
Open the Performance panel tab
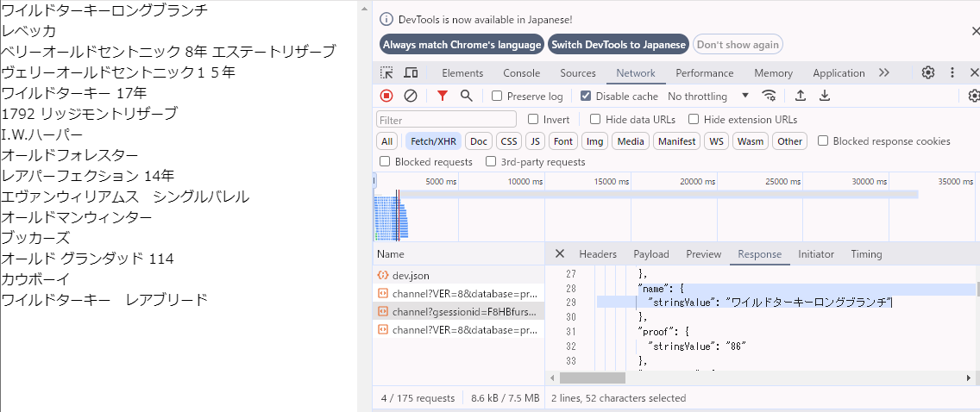(704, 73)
